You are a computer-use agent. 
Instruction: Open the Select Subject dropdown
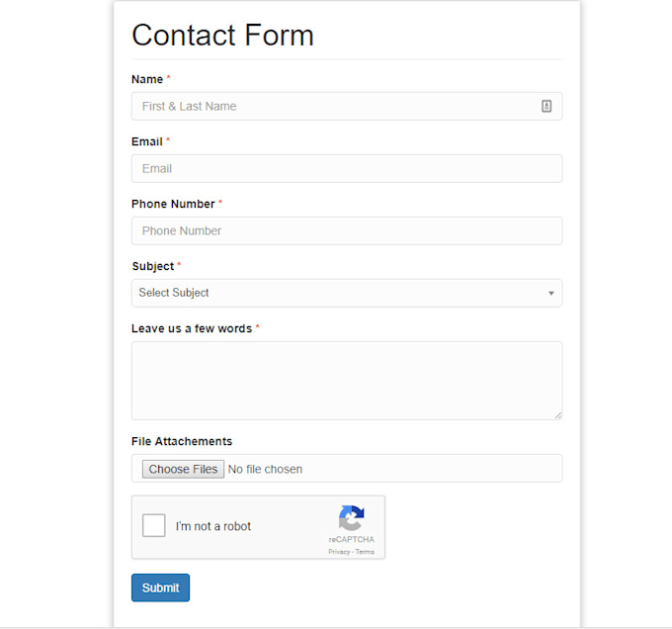coord(346,293)
